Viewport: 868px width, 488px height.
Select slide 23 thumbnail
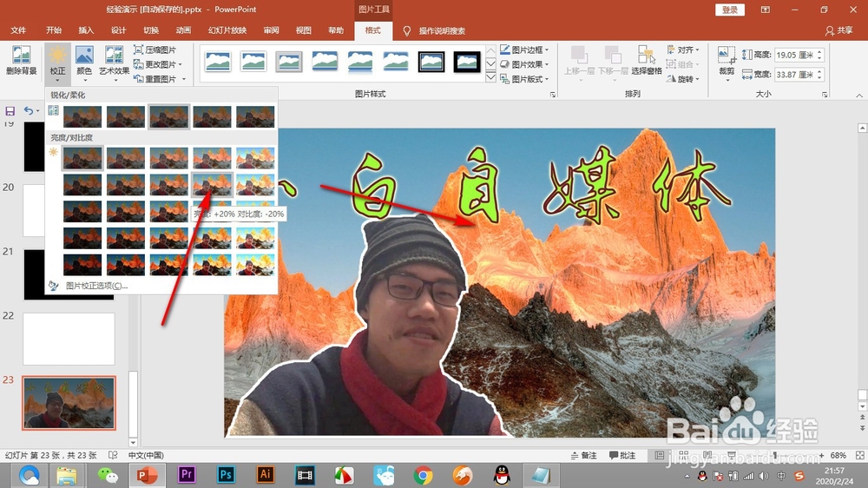(x=69, y=403)
